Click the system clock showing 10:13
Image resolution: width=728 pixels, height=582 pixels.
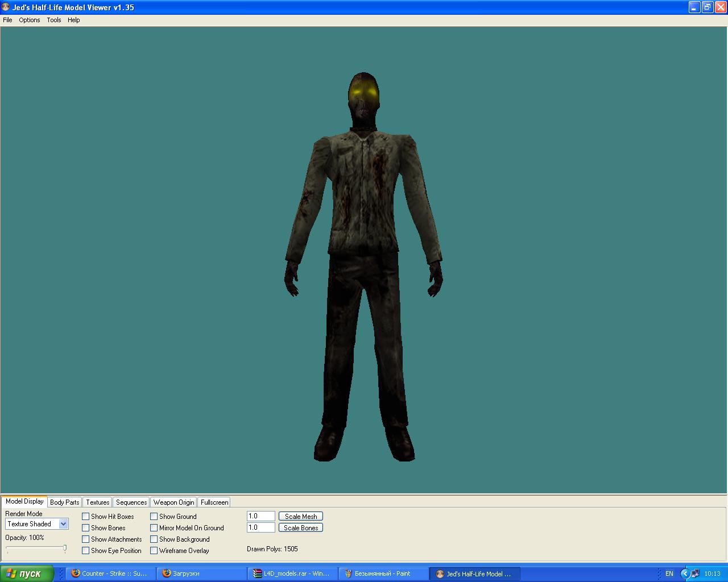(x=712, y=574)
